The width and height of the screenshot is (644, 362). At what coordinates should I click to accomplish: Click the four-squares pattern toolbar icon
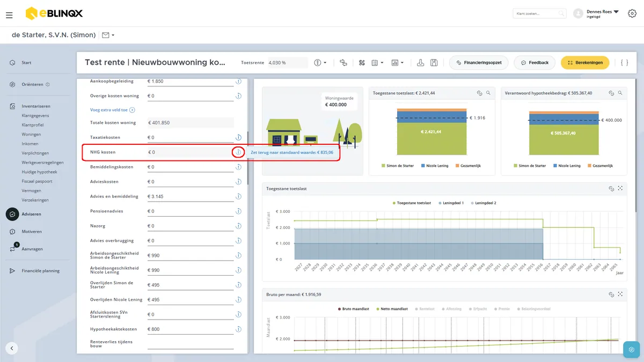362,63
